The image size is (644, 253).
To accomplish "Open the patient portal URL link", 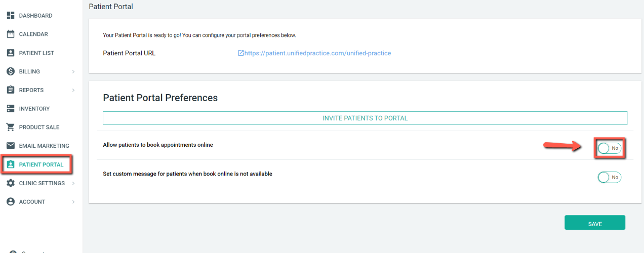I will coord(317,53).
